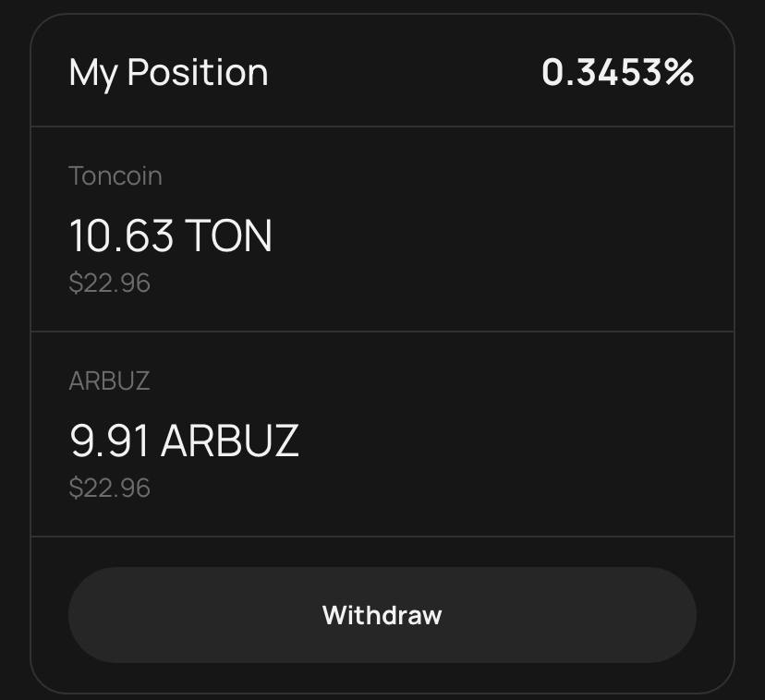765x700 pixels.
Task: Click the $22.96 value under 9.91 ARBUZ
Action: tap(109, 488)
